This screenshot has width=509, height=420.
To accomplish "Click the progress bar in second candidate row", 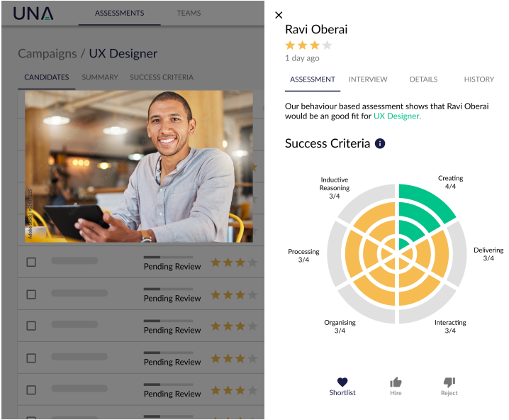I will click(x=168, y=289).
